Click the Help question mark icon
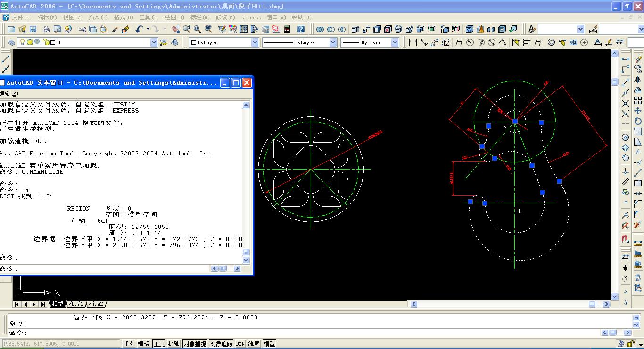The image size is (644, 349). (x=301, y=29)
